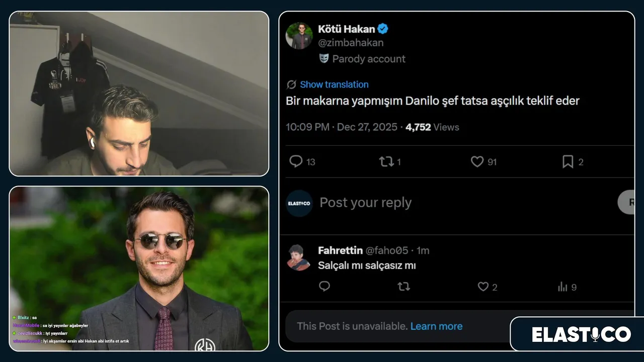Click the blue verified badge
Screen dimensions: 644x362
tap(383, 29)
